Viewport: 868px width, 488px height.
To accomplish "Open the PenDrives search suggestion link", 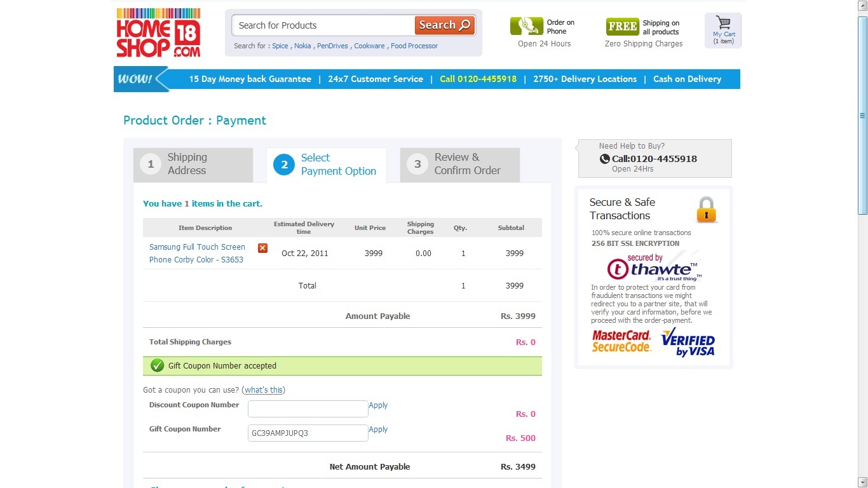I will (332, 46).
